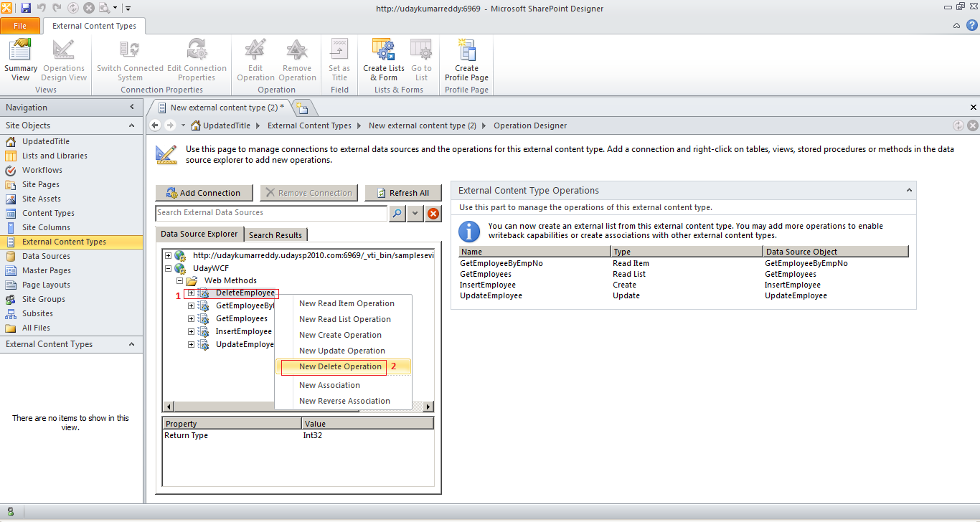Collapse the Navigation pane chevron
This screenshot has width=980, height=522.
(x=131, y=108)
